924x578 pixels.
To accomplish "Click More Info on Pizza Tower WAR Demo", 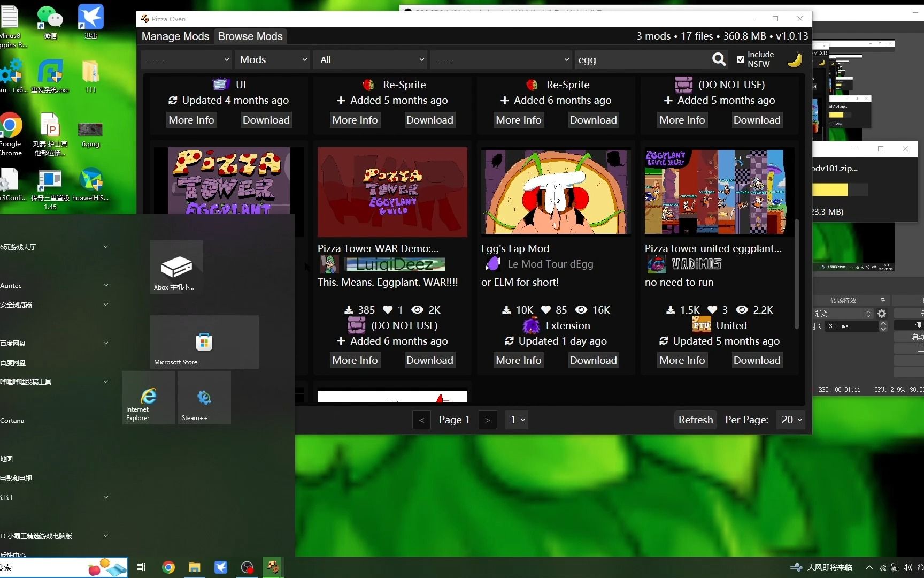I will coord(355,360).
